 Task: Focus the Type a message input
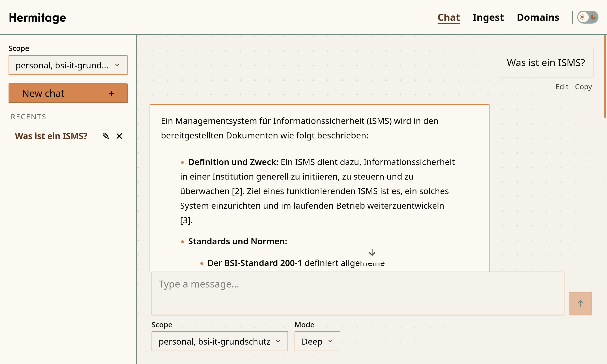[x=358, y=293]
